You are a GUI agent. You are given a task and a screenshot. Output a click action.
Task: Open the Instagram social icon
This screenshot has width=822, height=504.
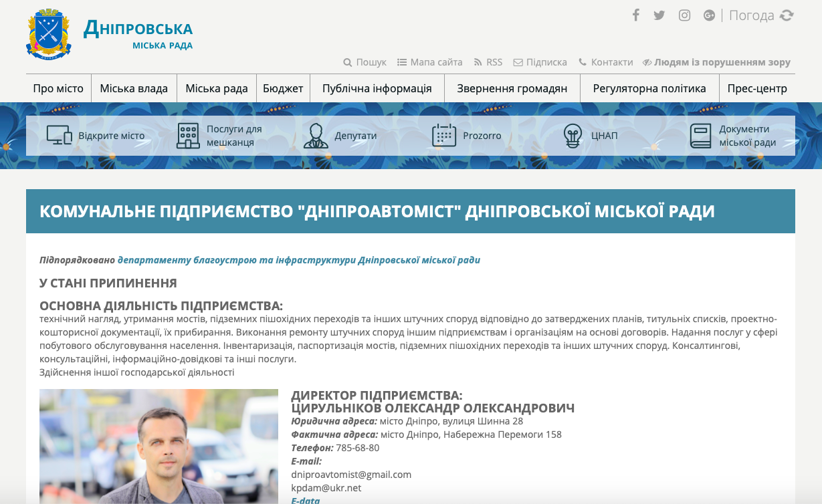684,15
